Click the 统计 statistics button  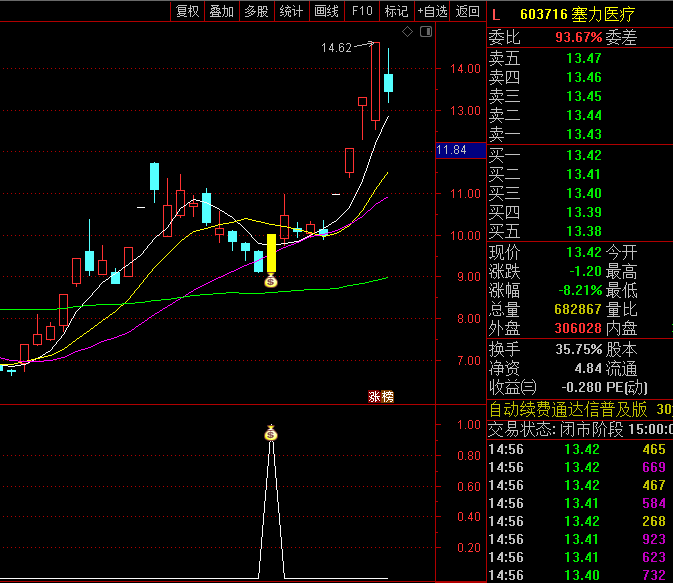tap(291, 11)
